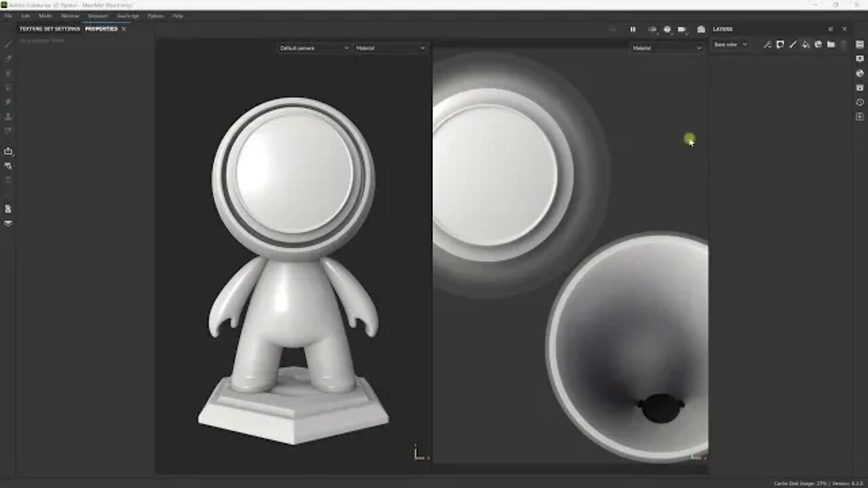This screenshot has height=488, width=868.
Task: Close the Properties panel tab
Action: (124, 29)
